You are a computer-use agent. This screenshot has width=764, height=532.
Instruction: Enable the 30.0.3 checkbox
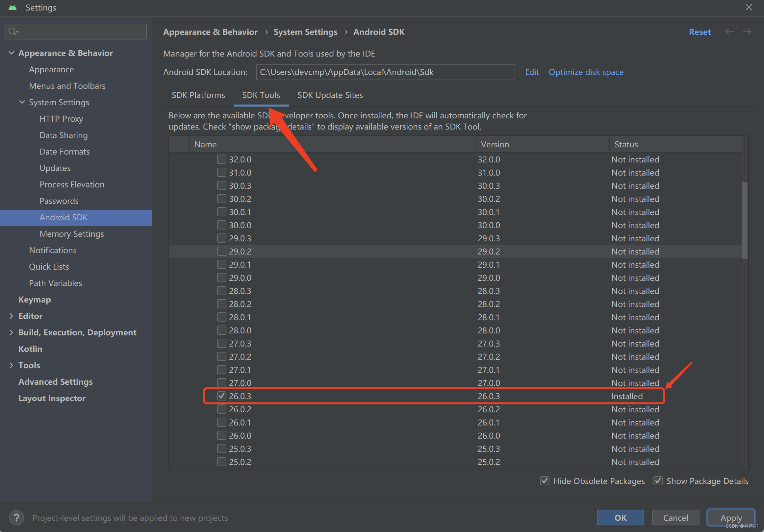222,185
